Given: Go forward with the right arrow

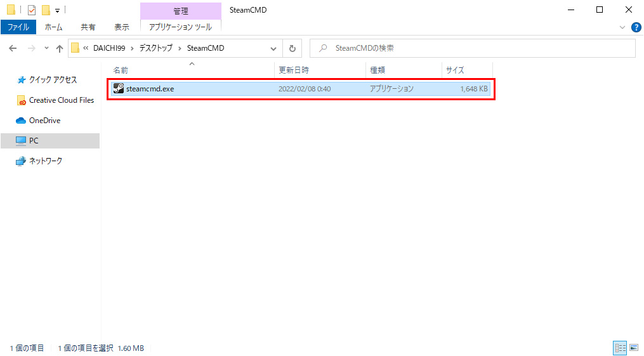Looking at the screenshot, I should [32, 48].
